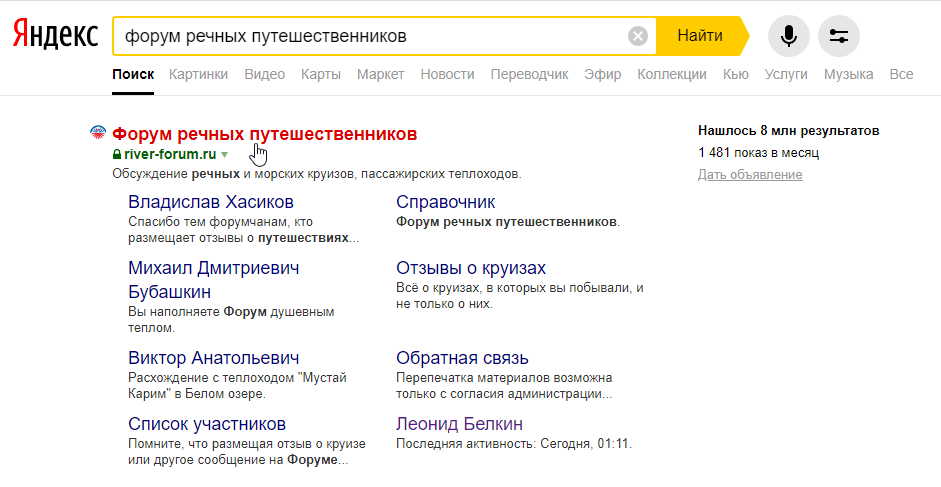Open the Обратная связь sitelink
941x487 pixels.
click(x=462, y=358)
